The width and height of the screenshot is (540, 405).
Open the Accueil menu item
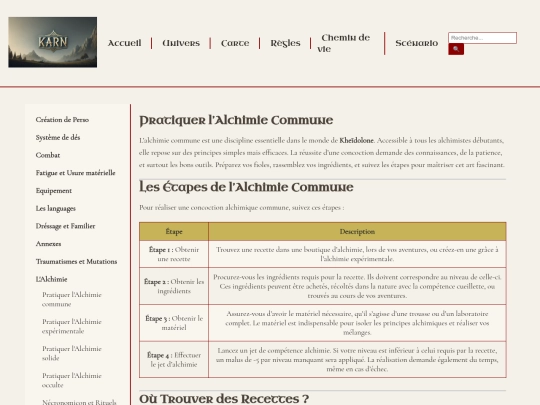coord(124,43)
